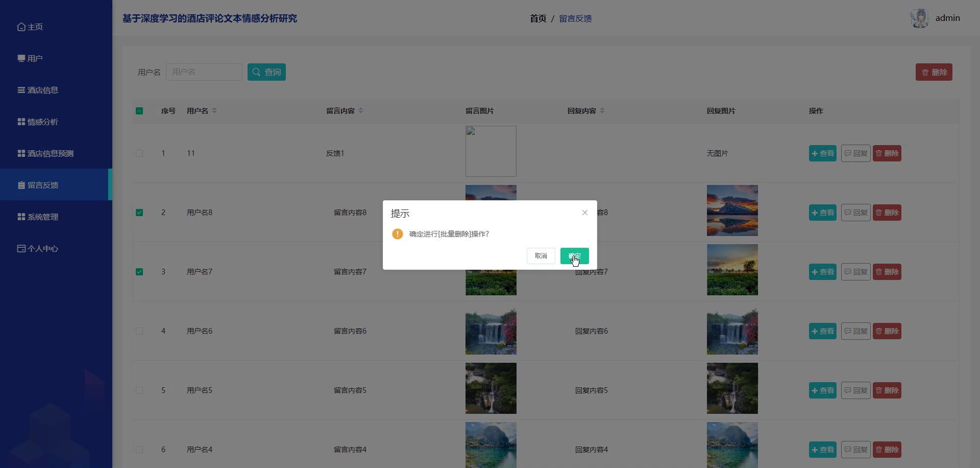Open the 回复图片 thumbnail for 用户名5

coord(732,388)
